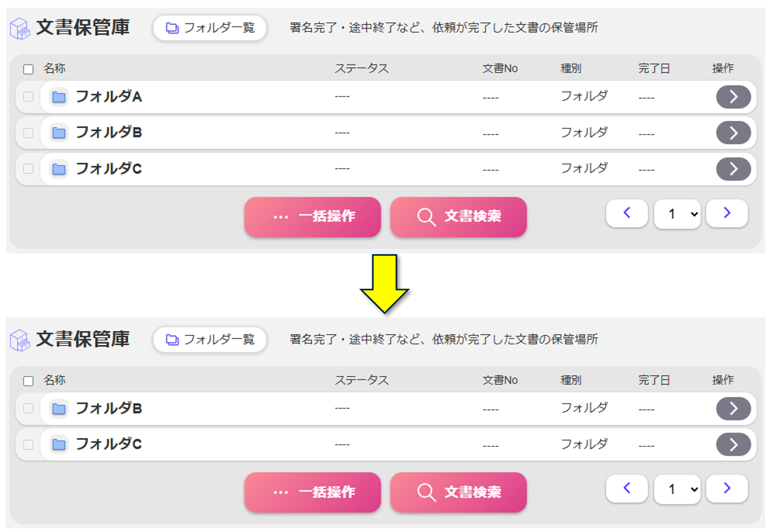Screen dimensions: 769x532
Task: Click the ステータス column header in the top panel
Action: click(362, 68)
